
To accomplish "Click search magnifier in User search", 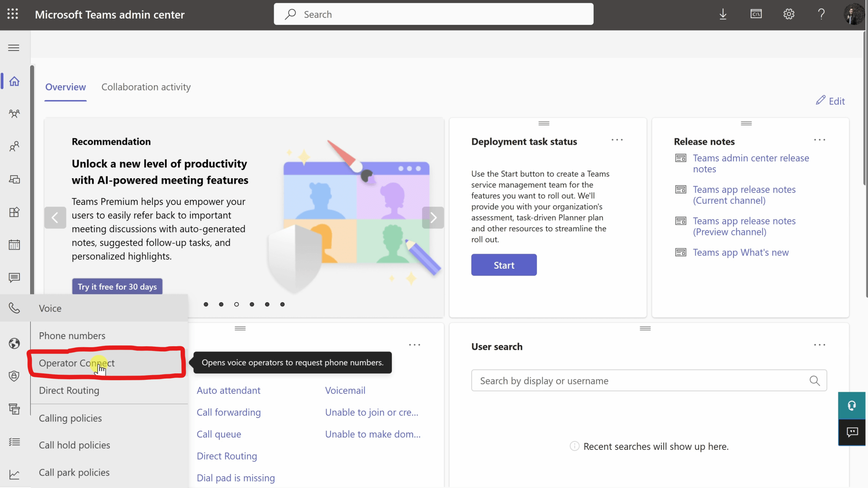I will pos(815,381).
